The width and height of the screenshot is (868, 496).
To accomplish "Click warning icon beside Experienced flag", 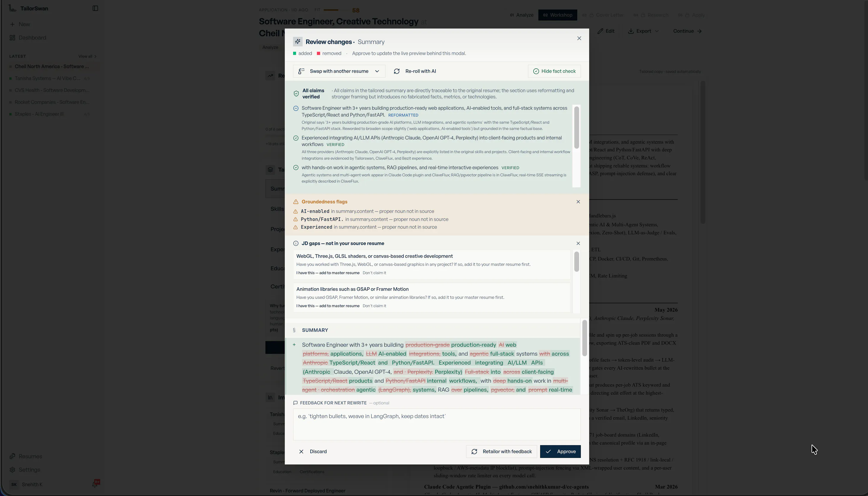I will (x=295, y=227).
